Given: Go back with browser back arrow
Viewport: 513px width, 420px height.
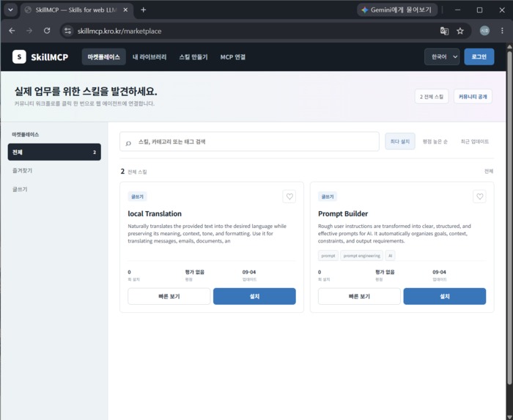Looking at the screenshot, I should tap(12, 31).
